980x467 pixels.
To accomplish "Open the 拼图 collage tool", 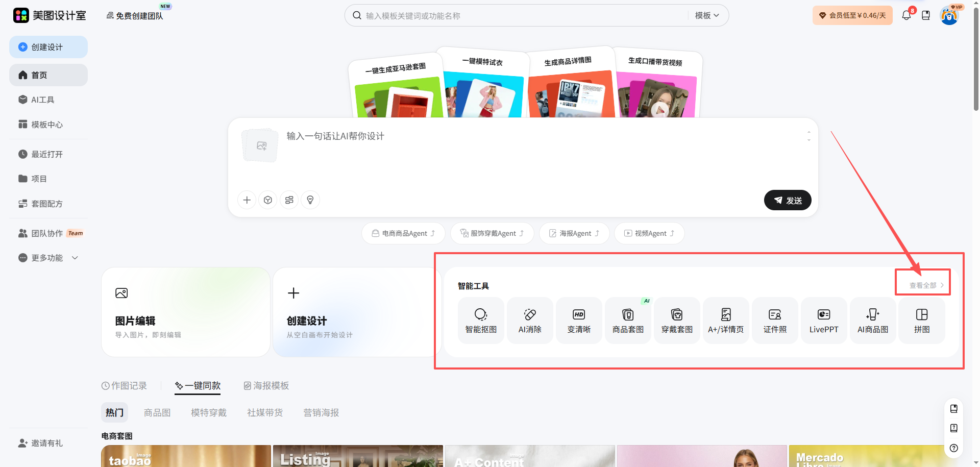I will [x=921, y=321].
